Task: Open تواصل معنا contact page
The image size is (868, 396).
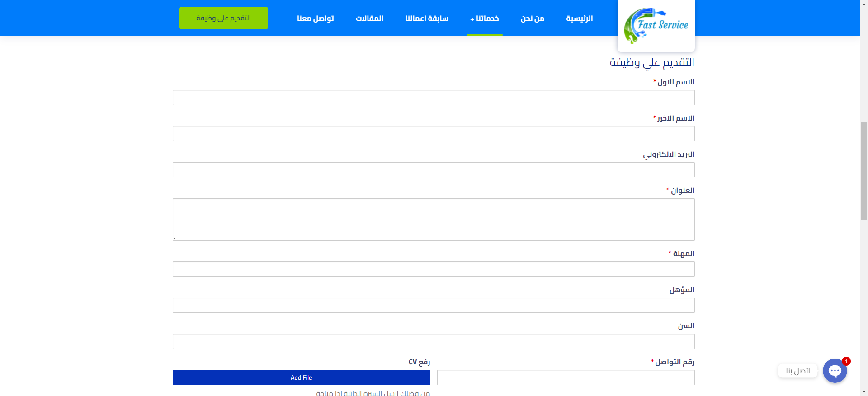Action: point(315,18)
